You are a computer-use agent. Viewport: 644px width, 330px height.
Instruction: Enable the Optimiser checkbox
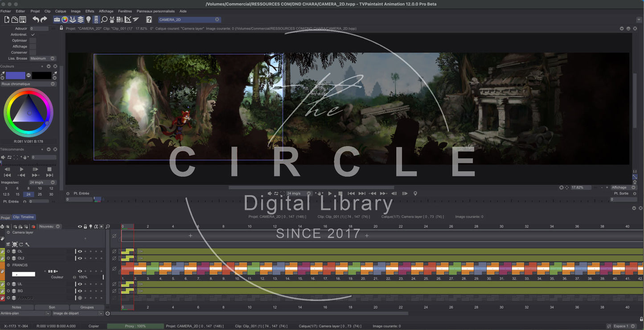point(33,41)
